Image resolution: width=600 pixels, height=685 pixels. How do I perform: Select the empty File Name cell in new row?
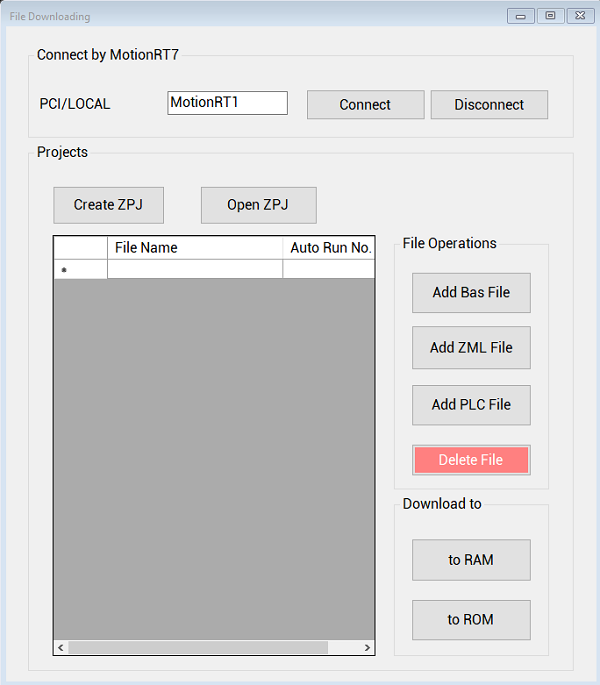pos(195,269)
